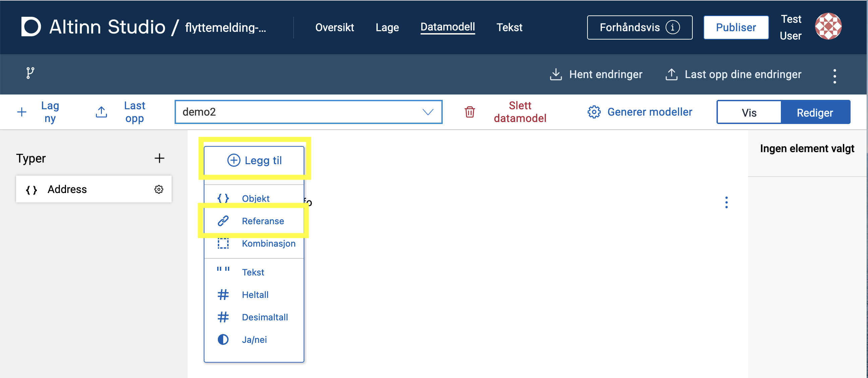
Task: Open the Datamodell tab
Action: 447,27
